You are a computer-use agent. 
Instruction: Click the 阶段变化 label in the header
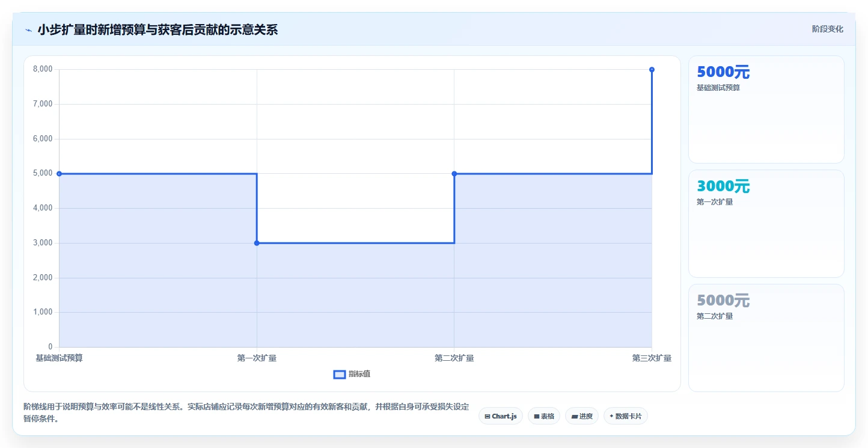point(828,29)
